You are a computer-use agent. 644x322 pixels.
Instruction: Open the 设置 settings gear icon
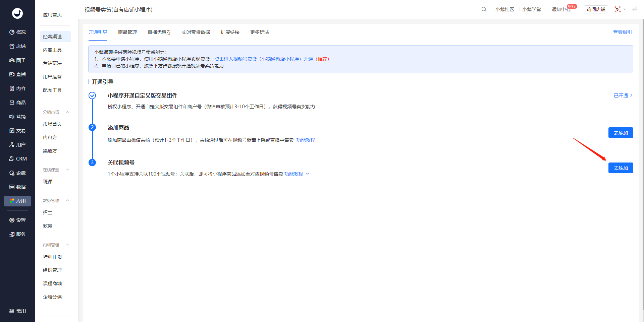tap(12, 220)
